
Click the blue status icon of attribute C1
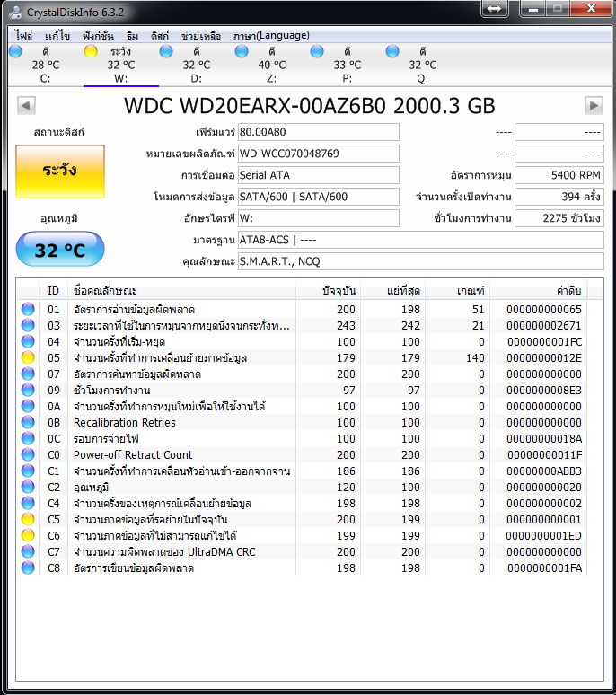coord(28,471)
